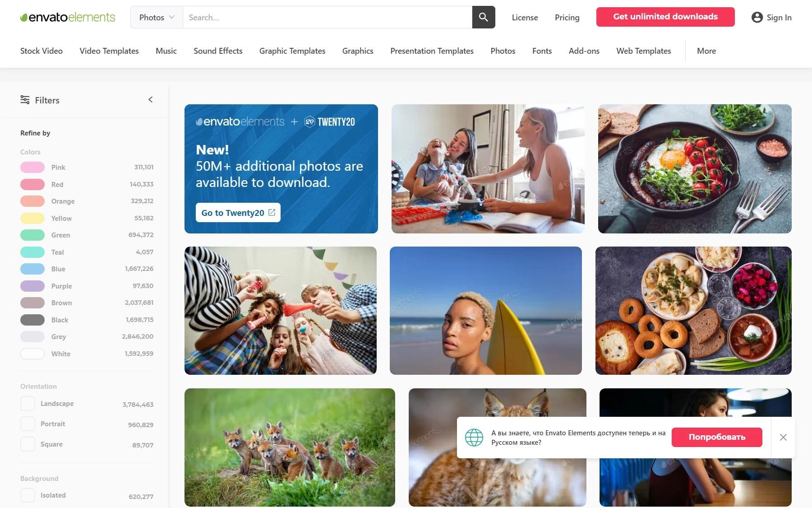Check the Portrait orientation filter
The image size is (812, 508).
click(28, 424)
